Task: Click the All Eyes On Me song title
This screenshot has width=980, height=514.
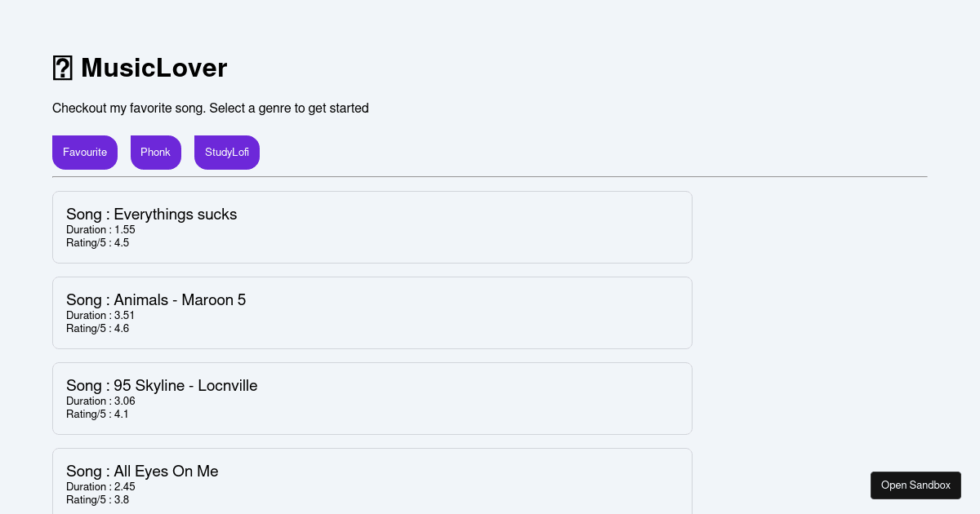Action: click(142, 472)
